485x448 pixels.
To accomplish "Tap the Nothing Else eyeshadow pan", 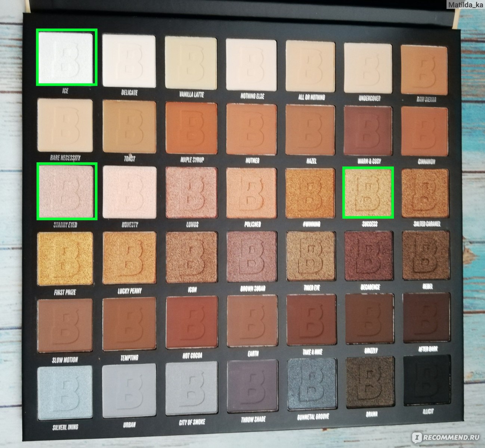I will tap(251, 64).
